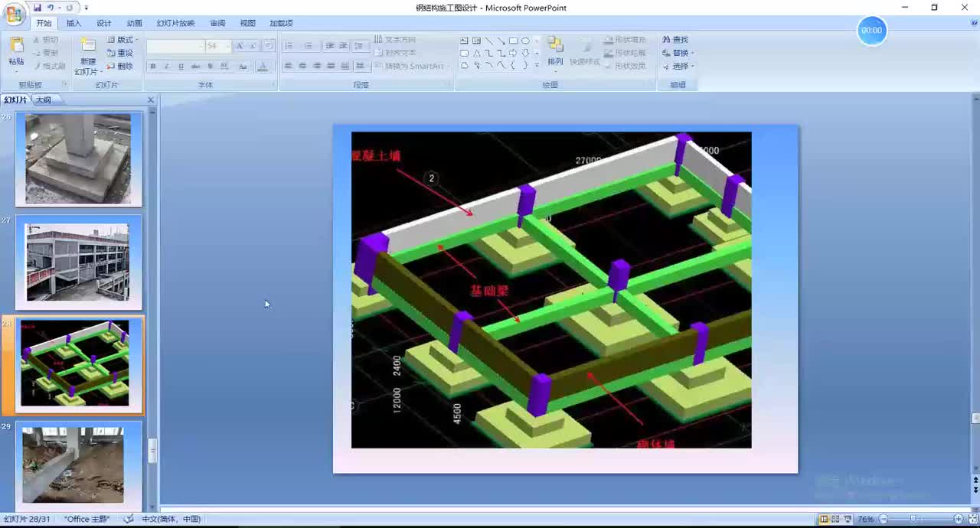Open the 加载项 ribbon tab
This screenshot has width=980, height=528.
[x=281, y=24]
